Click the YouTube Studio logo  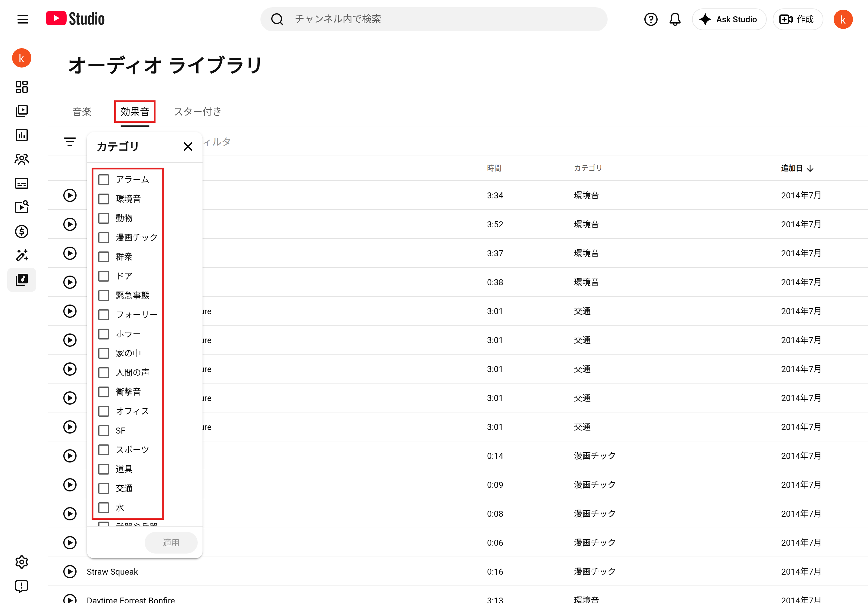75,19
